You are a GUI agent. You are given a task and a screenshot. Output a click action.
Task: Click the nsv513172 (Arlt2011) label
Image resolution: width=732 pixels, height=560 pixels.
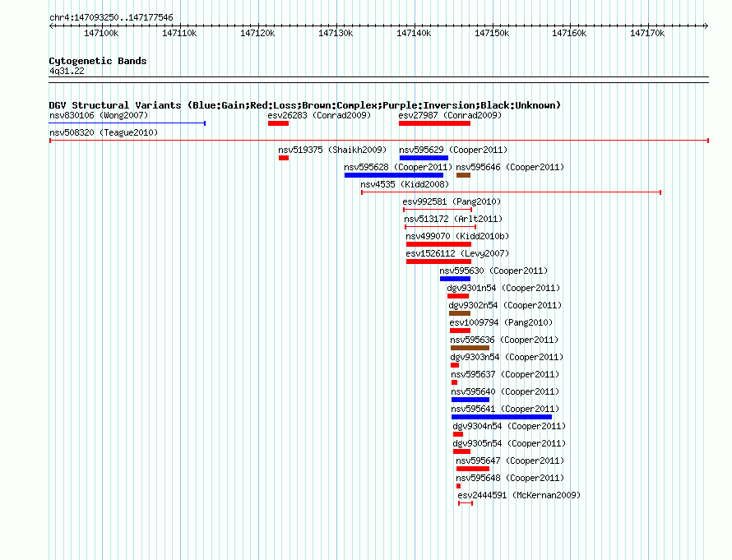pos(453,219)
